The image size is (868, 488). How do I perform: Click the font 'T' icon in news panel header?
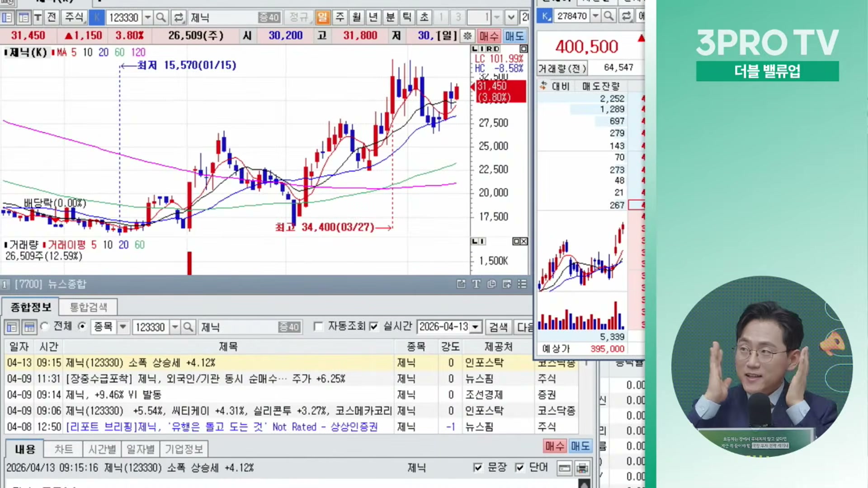point(476,284)
